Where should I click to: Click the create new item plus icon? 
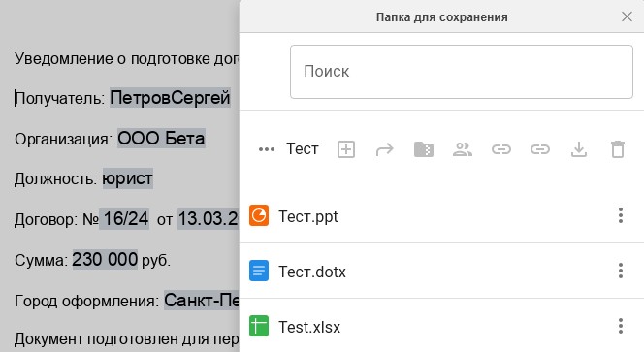[x=346, y=149]
